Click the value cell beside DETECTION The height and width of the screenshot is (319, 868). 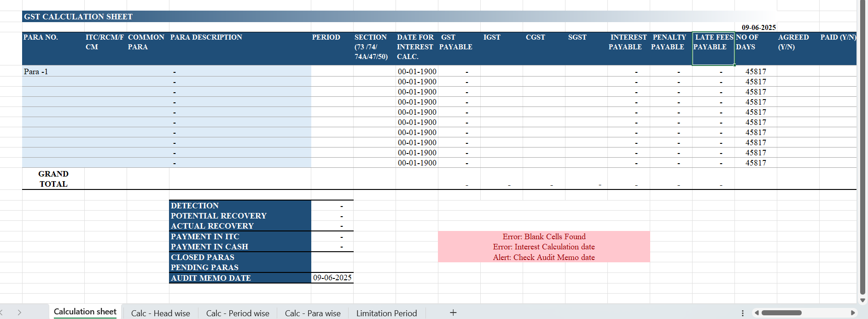[332, 206]
